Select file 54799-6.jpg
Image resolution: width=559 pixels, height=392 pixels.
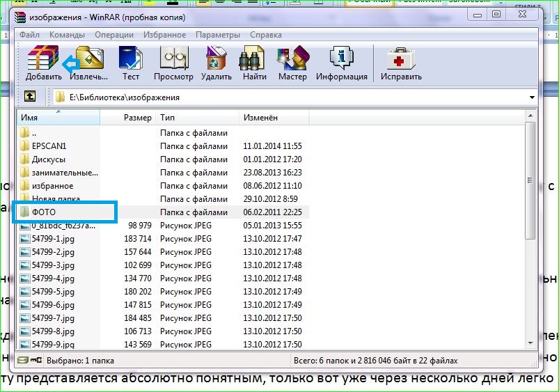pyautogui.click(x=53, y=304)
